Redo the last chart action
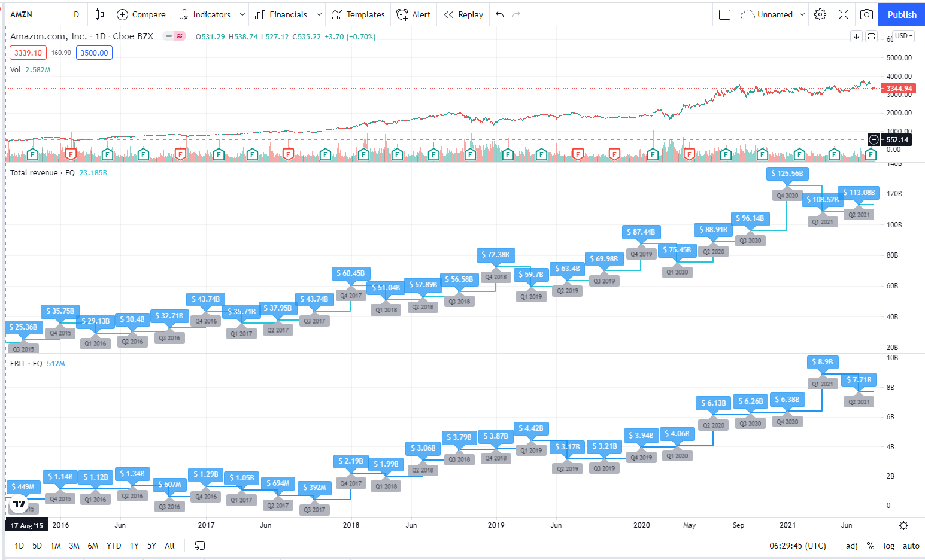Viewport: 925px width, 560px height. coord(517,14)
